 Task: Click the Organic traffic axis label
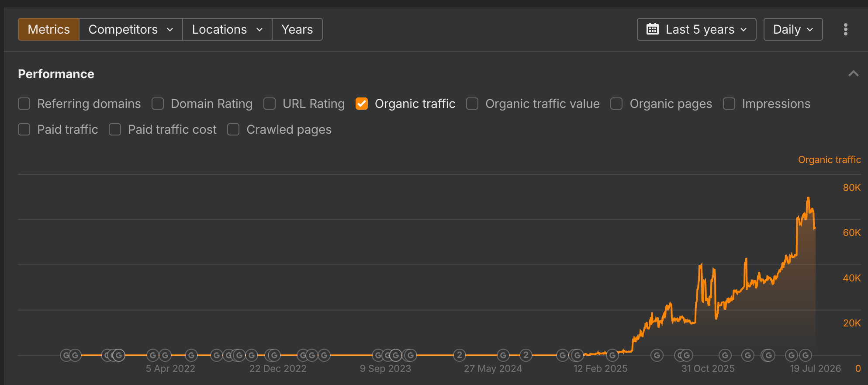coord(830,160)
